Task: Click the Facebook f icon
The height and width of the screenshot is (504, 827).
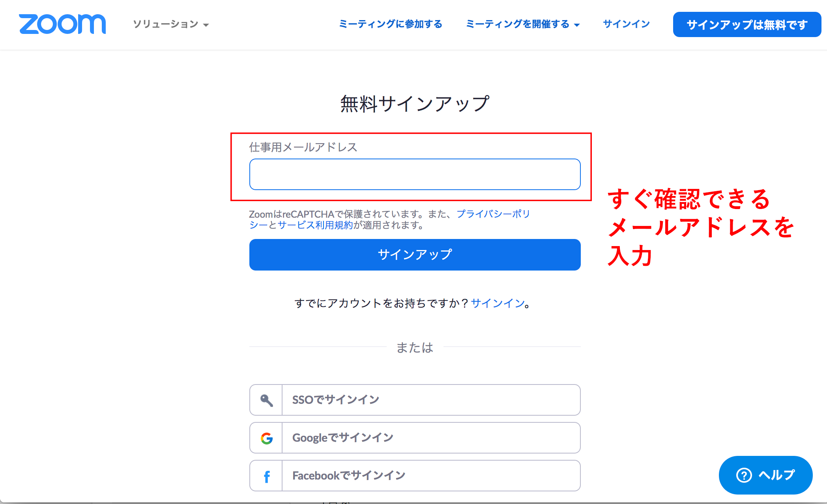Action: click(267, 476)
